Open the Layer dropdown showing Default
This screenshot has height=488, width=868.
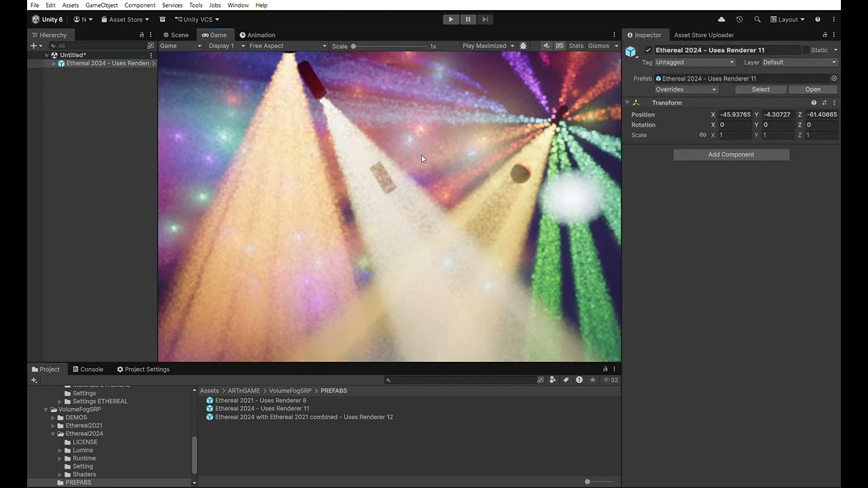(800, 62)
